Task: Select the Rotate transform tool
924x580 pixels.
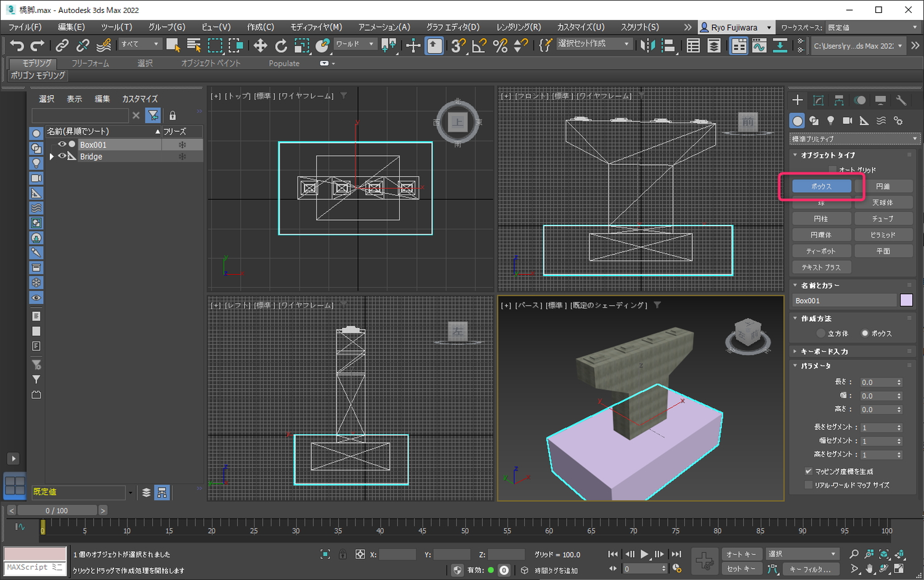Action: click(281, 45)
